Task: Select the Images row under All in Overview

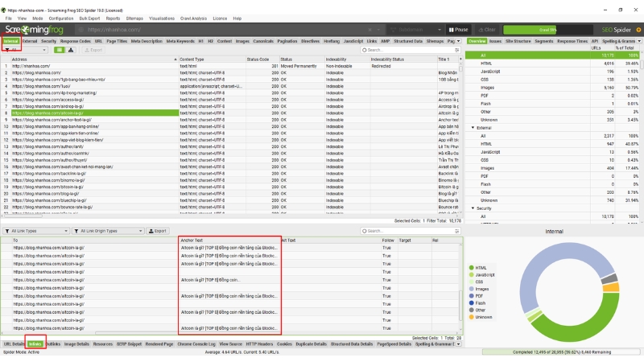Action: [553, 88]
